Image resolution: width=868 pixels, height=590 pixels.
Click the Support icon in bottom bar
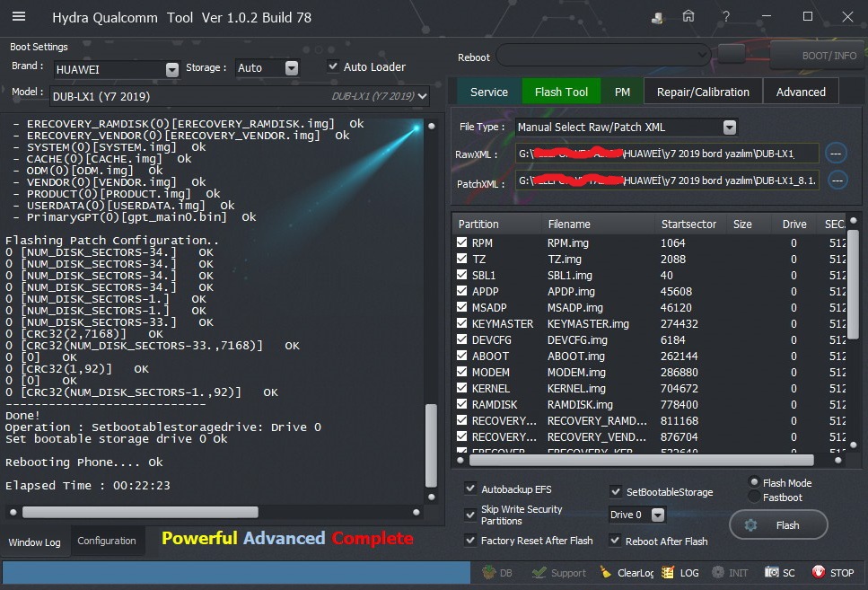click(539, 572)
